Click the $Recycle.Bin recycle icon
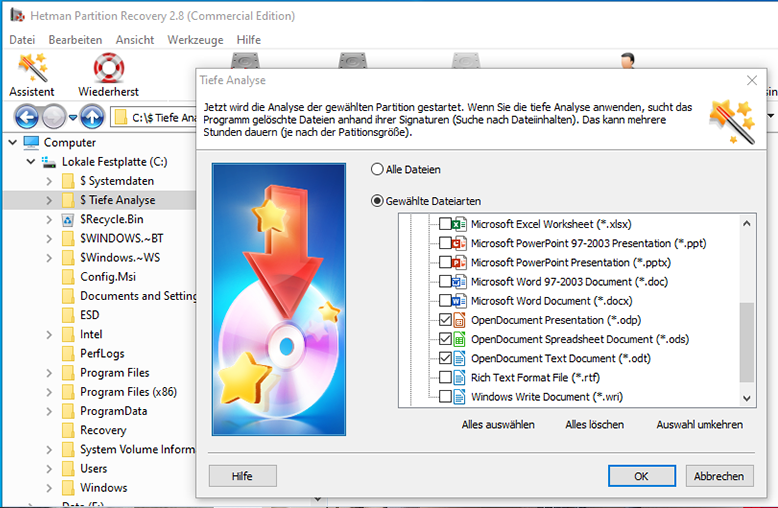The height and width of the screenshot is (508, 778). (68, 219)
